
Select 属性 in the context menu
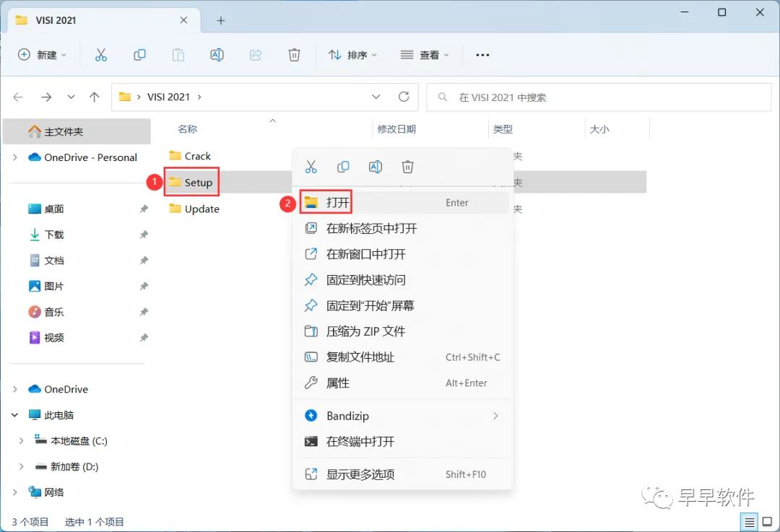click(x=403, y=383)
